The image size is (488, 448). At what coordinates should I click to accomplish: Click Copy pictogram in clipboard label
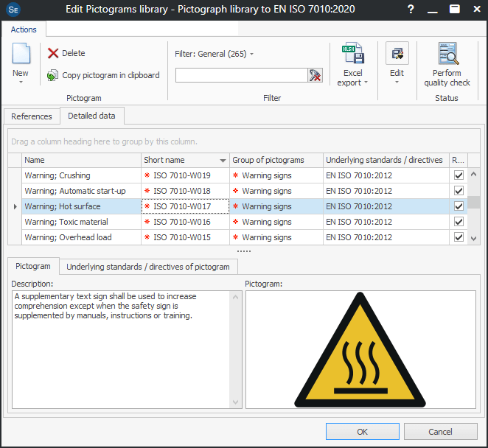[x=111, y=75]
